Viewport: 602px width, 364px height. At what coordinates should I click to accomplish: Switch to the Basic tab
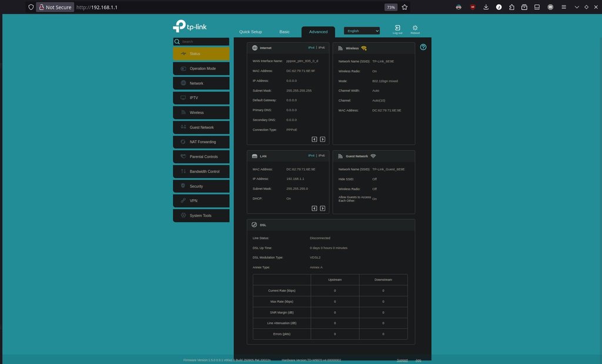pyautogui.click(x=284, y=32)
